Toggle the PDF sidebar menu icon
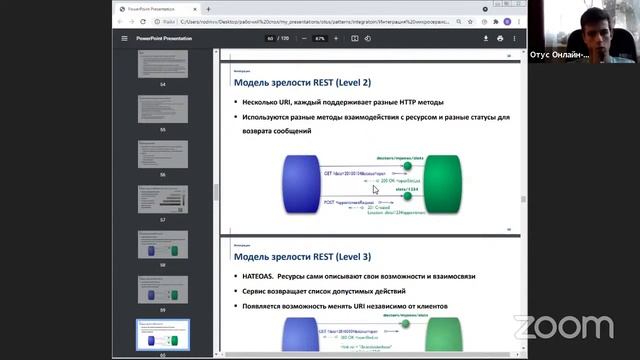The height and width of the screenshot is (360, 640). pyautogui.click(x=124, y=38)
